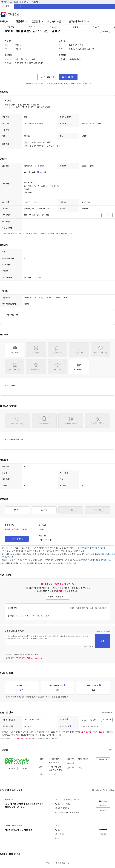The height and width of the screenshot is (868, 115).
Task: Click the 기숙사 benefit icon
Action: click(36, 350)
